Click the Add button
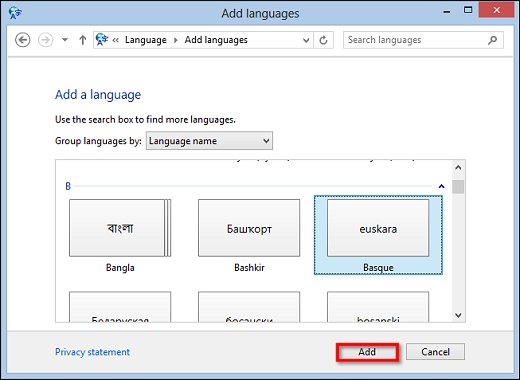Image resolution: width=520 pixels, height=380 pixels. [367, 352]
